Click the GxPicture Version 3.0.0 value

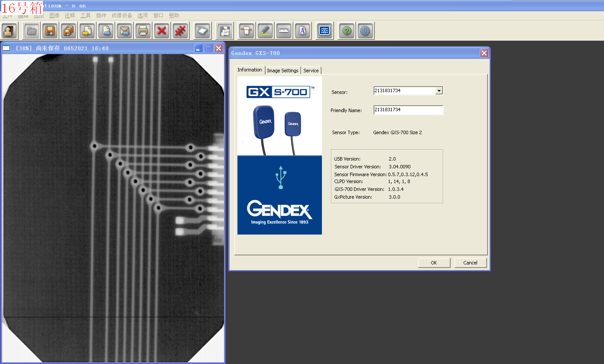click(394, 197)
